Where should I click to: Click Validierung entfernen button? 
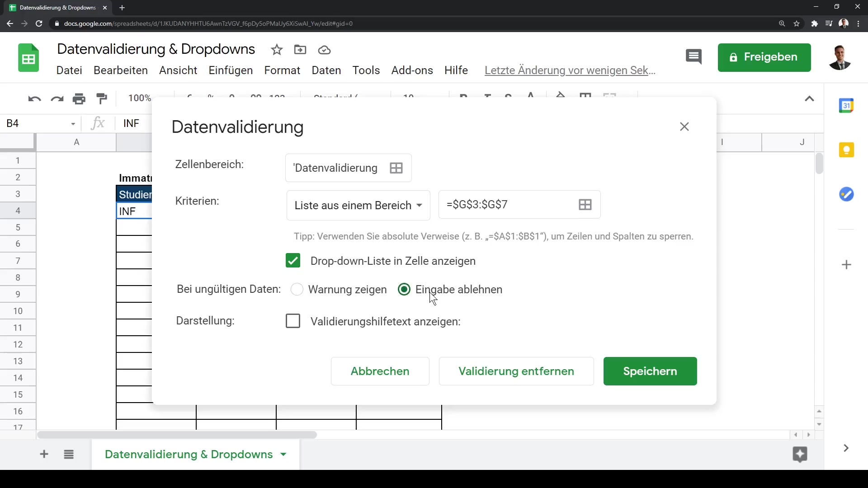pyautogui.click(x=516, y=371)
